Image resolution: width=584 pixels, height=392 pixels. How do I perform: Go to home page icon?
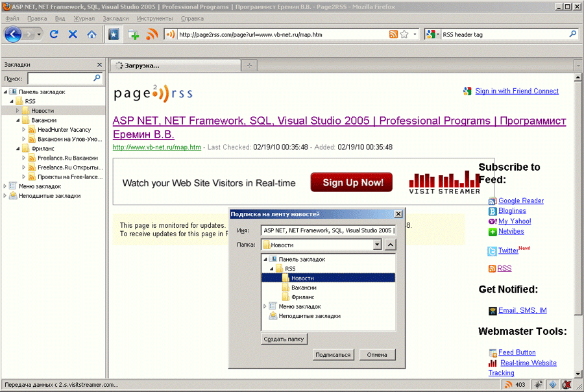91,34
